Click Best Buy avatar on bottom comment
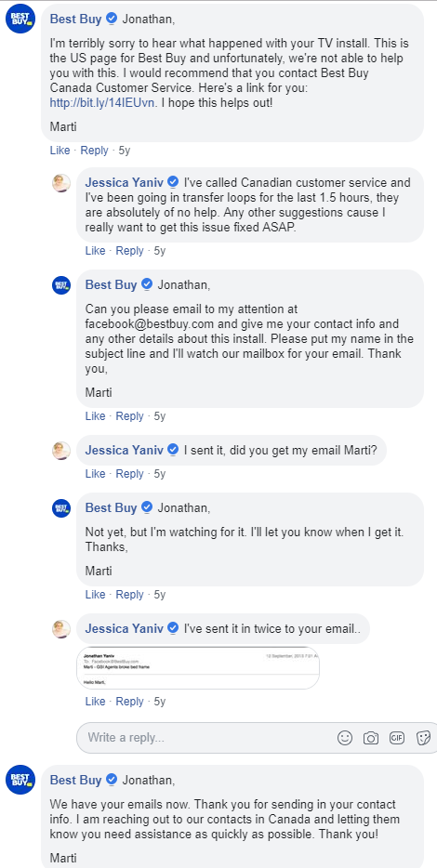This screenshot has height=868, width=437. pyautogui.click(x=20, y=780)
